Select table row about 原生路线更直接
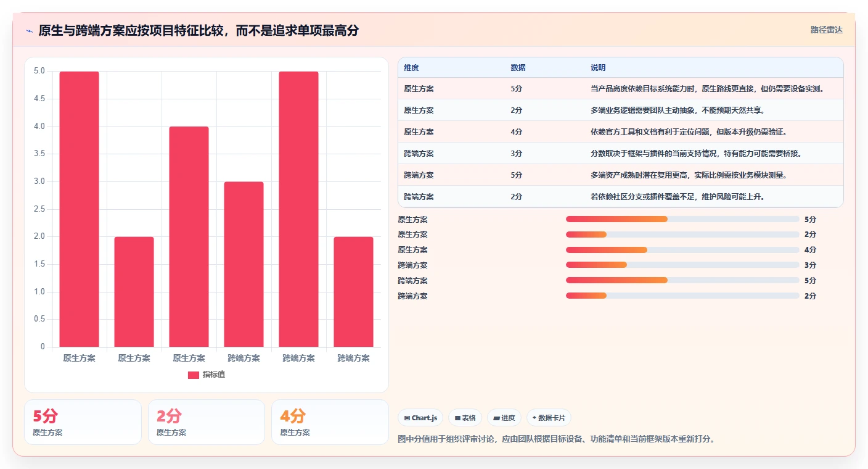This screenshot has width=868, height=469. point(621,89)
